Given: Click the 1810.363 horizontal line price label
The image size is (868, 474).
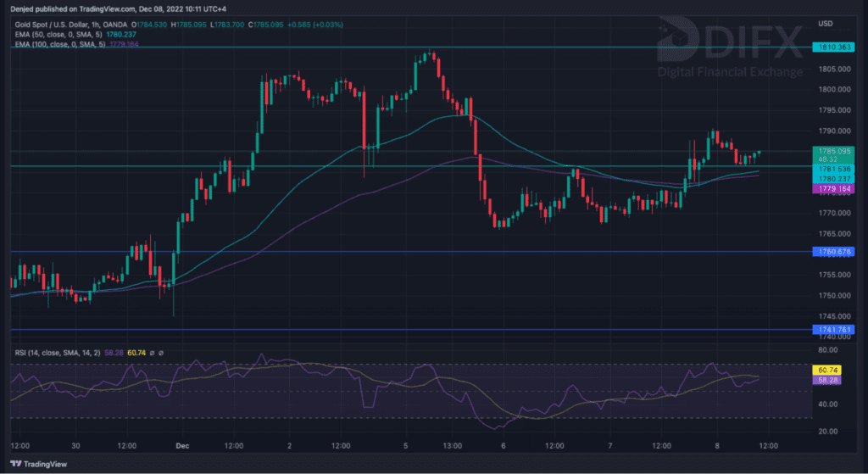Looking at the screenshot, I should point(832,47).
